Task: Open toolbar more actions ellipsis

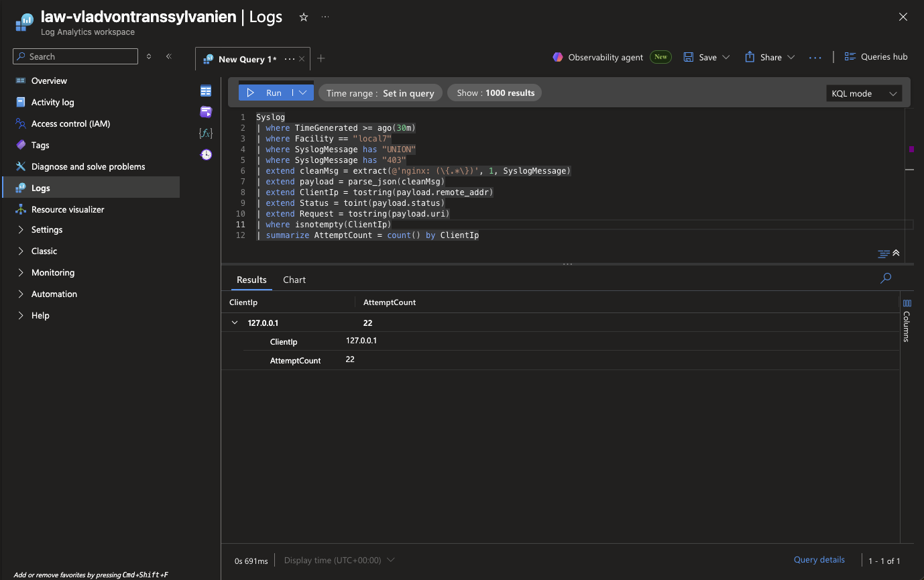Action: coord(815,58)
